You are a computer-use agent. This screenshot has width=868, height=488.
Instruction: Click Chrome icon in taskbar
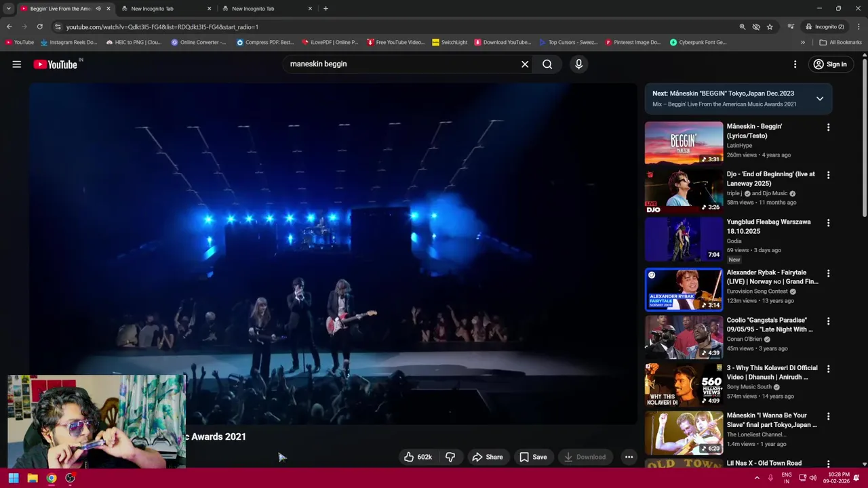(52, 478)
